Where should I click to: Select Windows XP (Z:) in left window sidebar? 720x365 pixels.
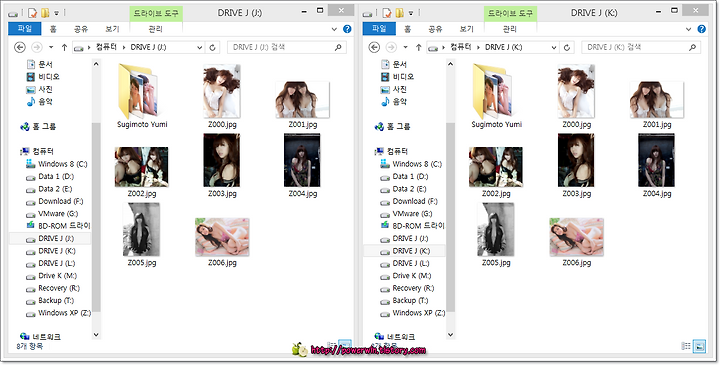(x=58, y=313)
